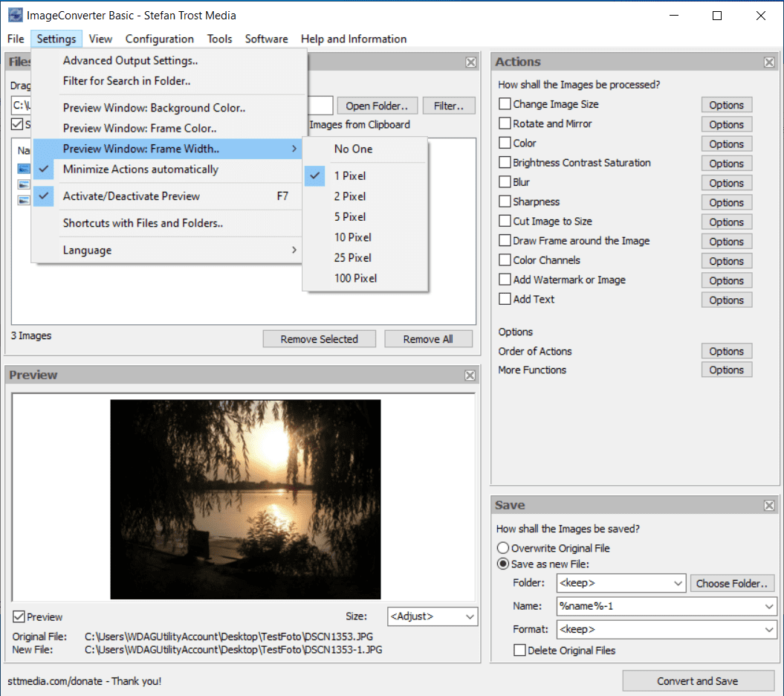Click the Open Folder button
Screen dimensions: 784x696
(x=377, y=106)
